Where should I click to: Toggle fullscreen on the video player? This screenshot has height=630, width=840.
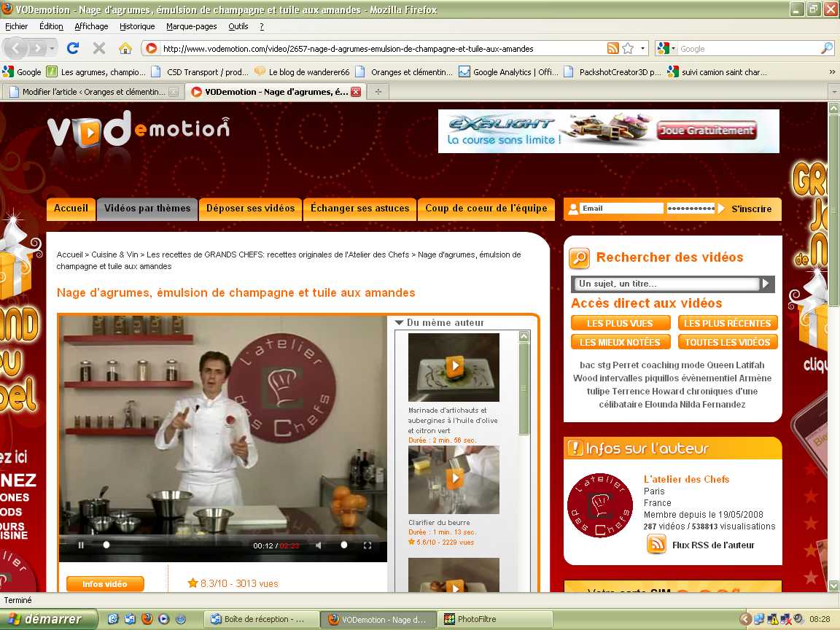click(x=367, y=545)
